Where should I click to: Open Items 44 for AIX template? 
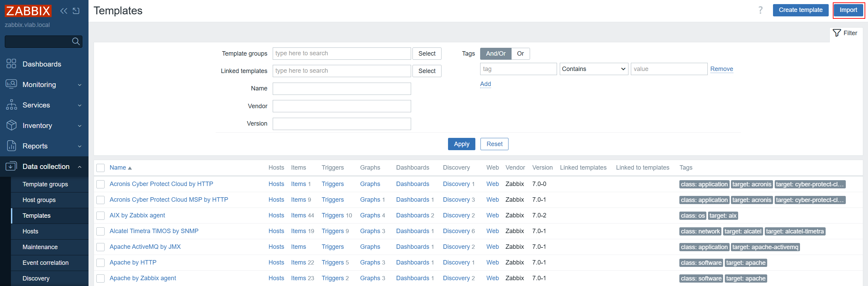[x=302, y=216]
